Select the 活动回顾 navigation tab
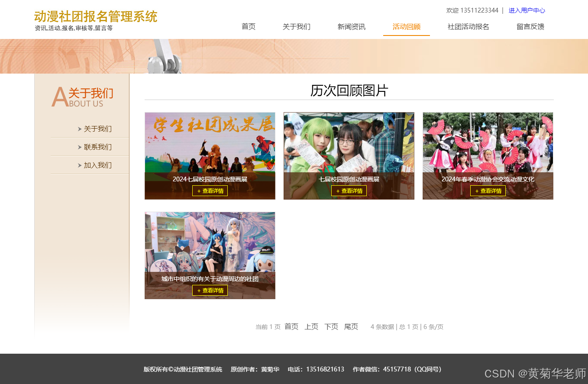This screenshot has width=588, height=384. pyautogui.click(x=407, y=26)
